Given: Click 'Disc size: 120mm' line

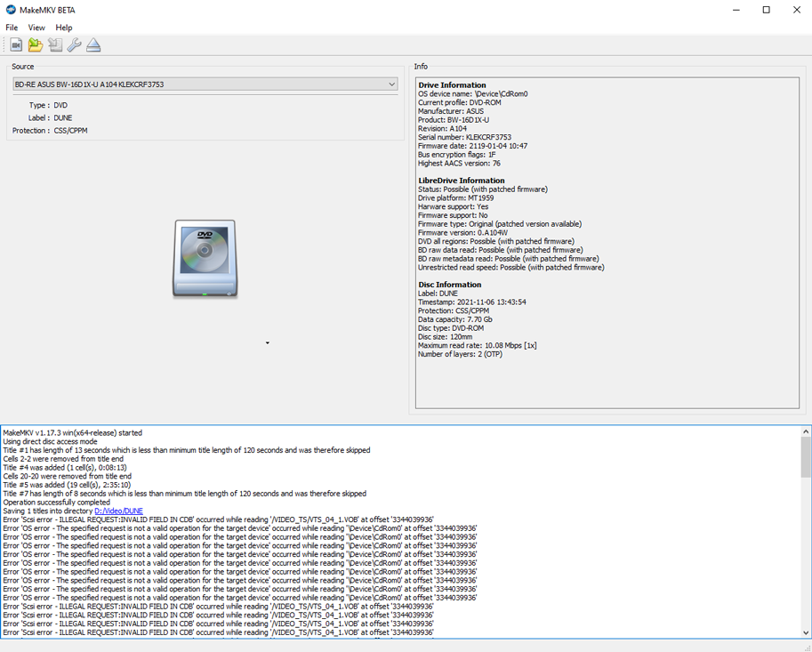Looking at the screenshot, I should [445, 336].
